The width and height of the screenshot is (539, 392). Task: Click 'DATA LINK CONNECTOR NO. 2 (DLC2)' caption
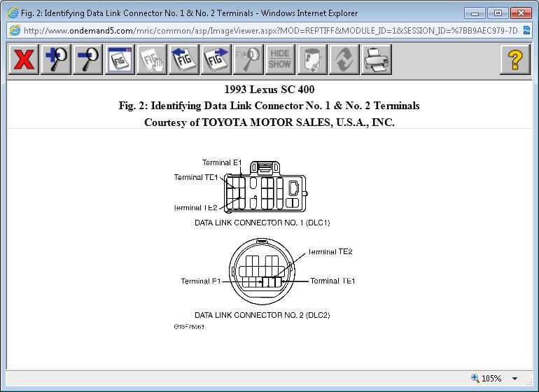[x=262, y=315]
